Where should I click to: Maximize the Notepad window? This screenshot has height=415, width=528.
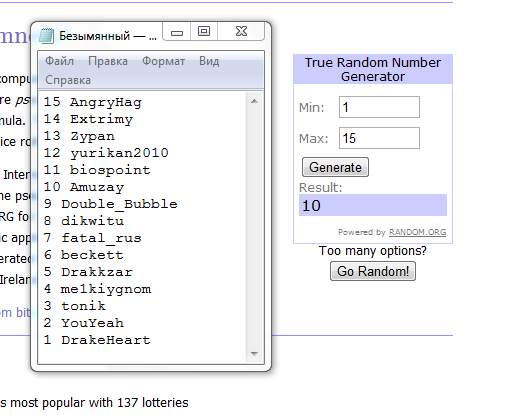[204, 32]
